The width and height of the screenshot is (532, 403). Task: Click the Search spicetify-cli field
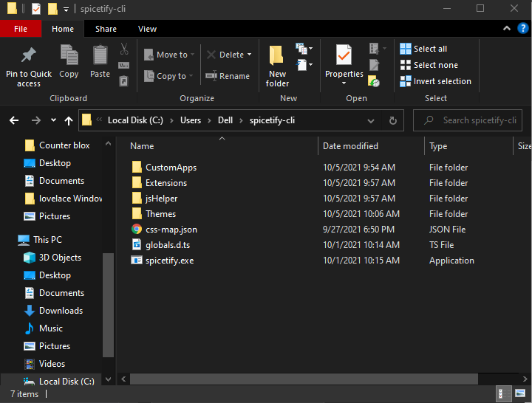pos(467,120)
